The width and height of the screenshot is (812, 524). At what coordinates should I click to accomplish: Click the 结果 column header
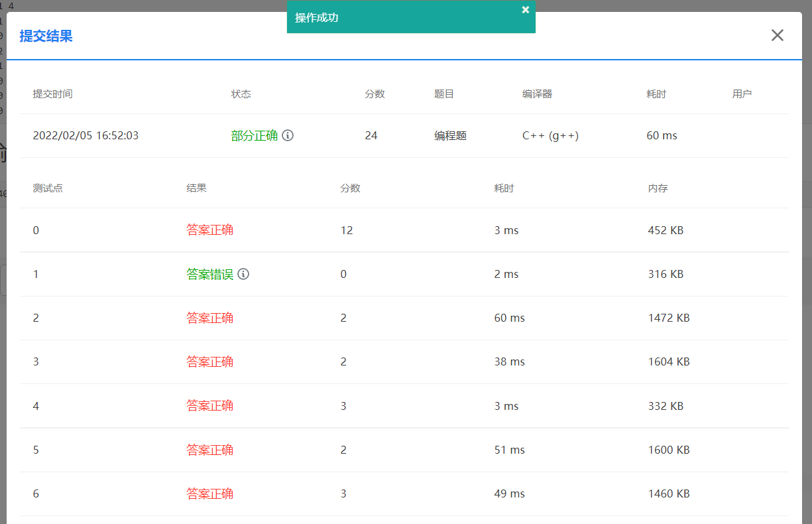pos(197,188)
